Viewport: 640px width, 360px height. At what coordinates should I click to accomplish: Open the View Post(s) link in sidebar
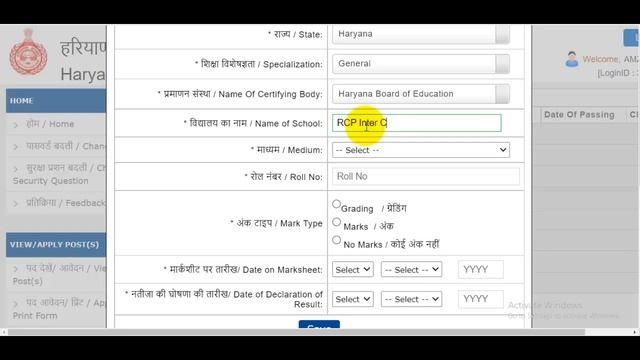pos(59,274)
